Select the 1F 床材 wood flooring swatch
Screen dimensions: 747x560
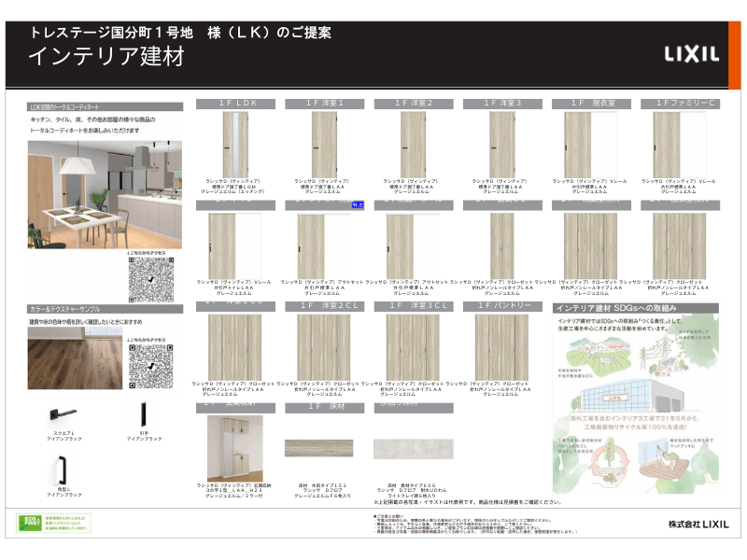tap(319, 447)
